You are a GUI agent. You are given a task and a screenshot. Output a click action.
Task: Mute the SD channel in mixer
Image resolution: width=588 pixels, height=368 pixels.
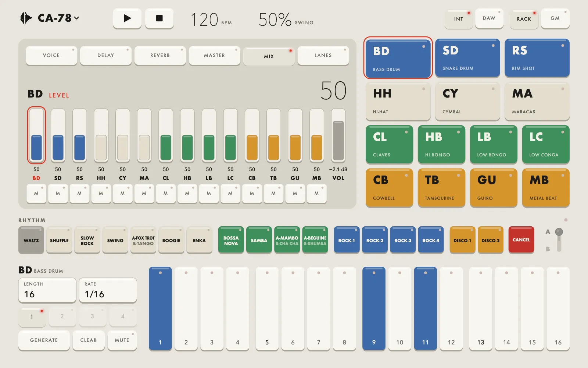[58, 194]
